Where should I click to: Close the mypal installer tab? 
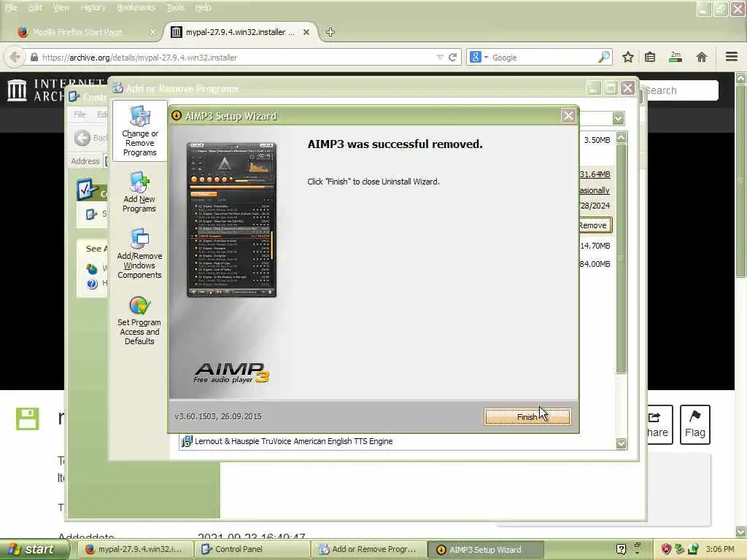(306, 32)
